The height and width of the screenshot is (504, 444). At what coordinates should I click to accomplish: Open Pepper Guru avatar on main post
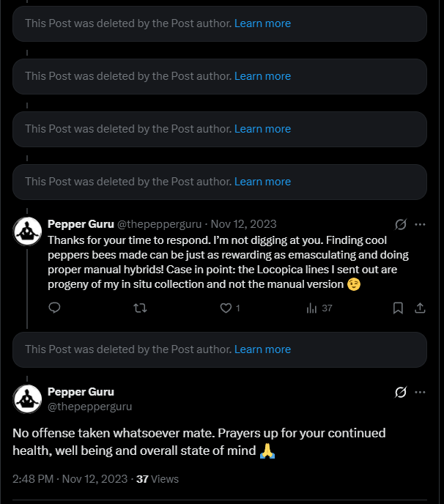(x=27, y=399)
